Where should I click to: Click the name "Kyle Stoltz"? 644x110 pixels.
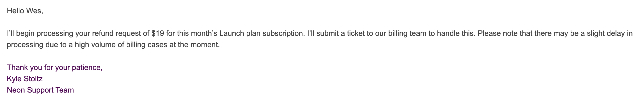click(25, 79)
